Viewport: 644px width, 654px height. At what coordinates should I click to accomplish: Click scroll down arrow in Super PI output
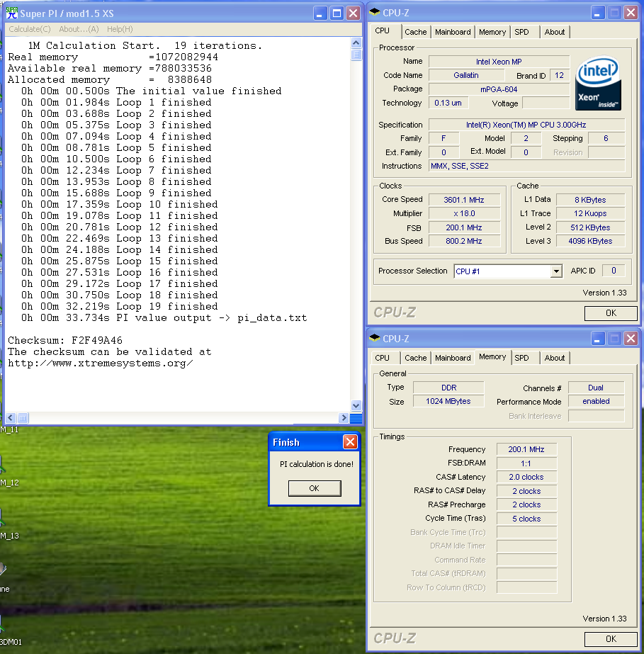coord(356,405)
